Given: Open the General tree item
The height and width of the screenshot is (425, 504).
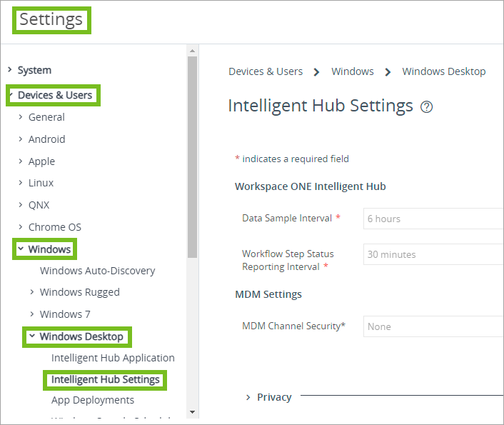Looking at the screenshot, I should (x=46, y=117).
